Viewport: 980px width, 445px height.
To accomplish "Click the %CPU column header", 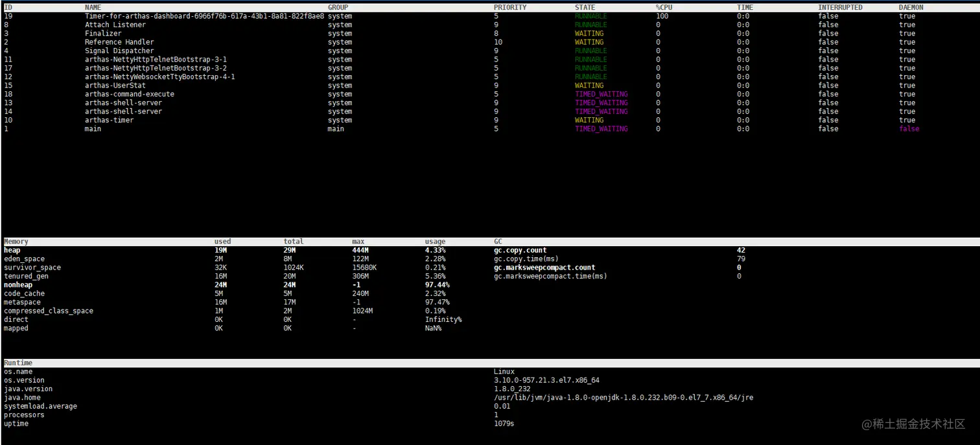I will pyautogui.click(x=664, y=8).
